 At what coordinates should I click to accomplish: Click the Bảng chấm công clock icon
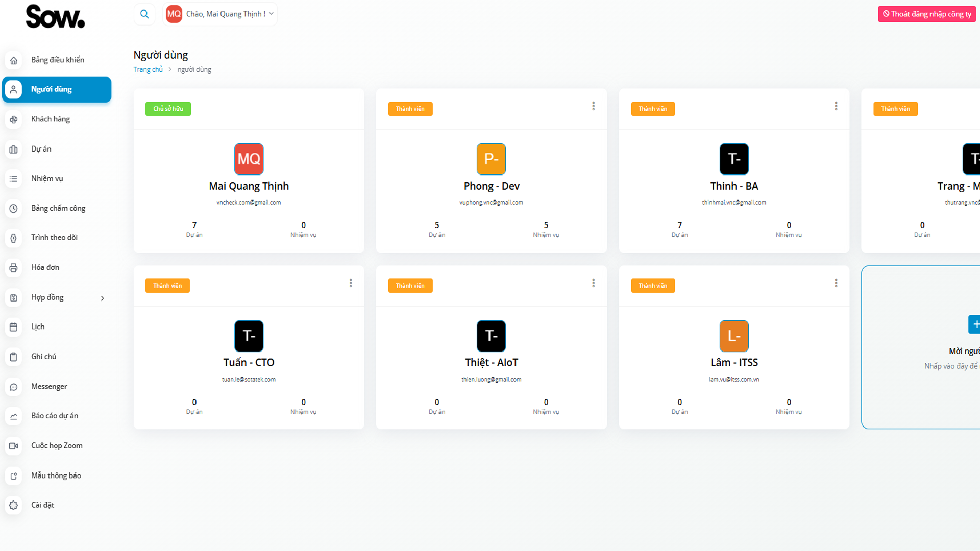[14, 208]
